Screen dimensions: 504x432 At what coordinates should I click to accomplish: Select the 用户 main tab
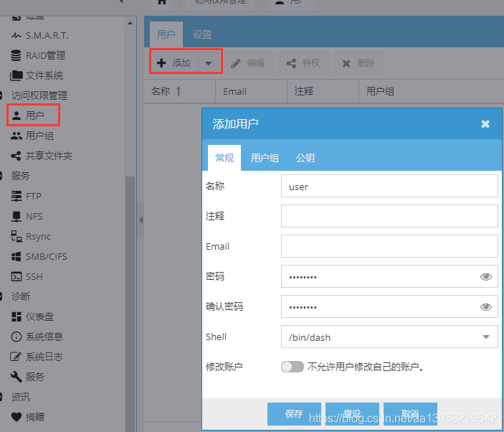click(166, 34)
